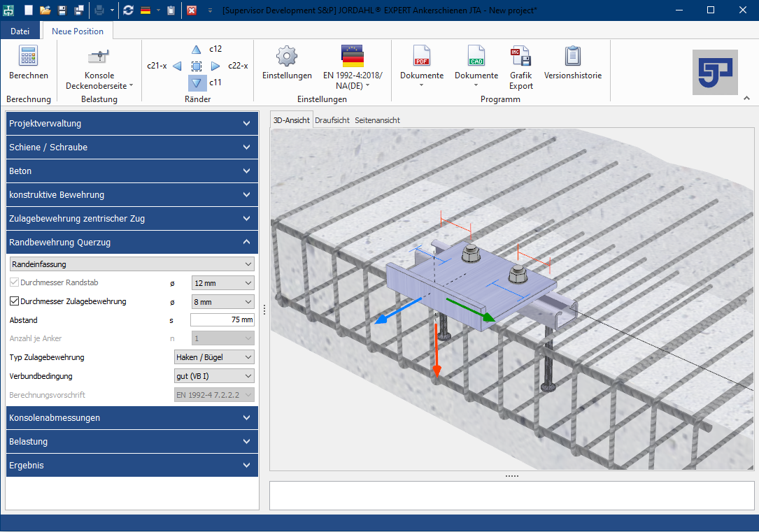Click the Abstand s 75 mm input field

222,319
